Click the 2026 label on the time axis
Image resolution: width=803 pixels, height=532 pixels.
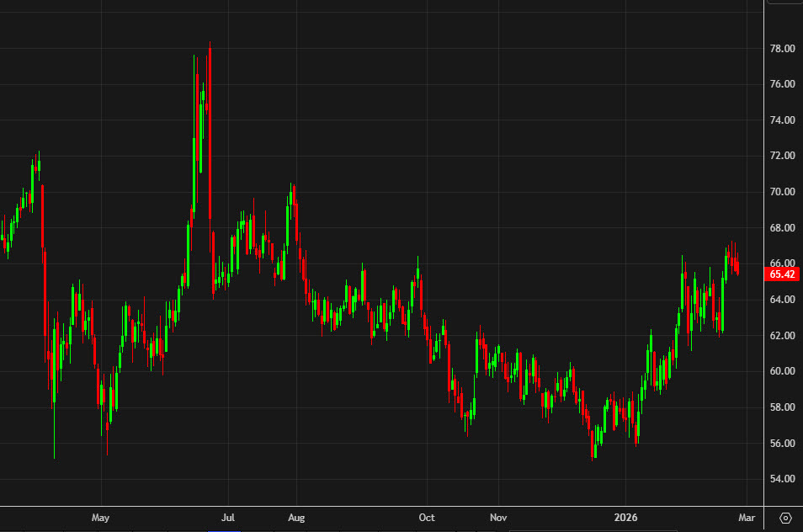[625, 518]
